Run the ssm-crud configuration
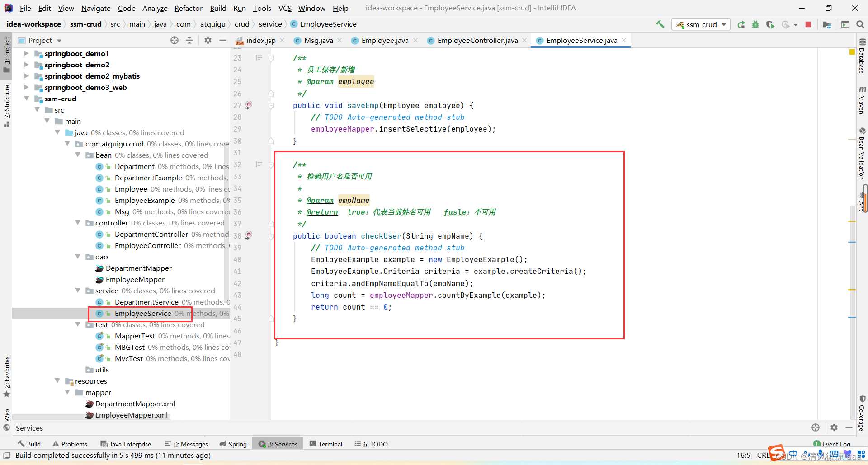 pyautogui.click(x=741, y=24)
